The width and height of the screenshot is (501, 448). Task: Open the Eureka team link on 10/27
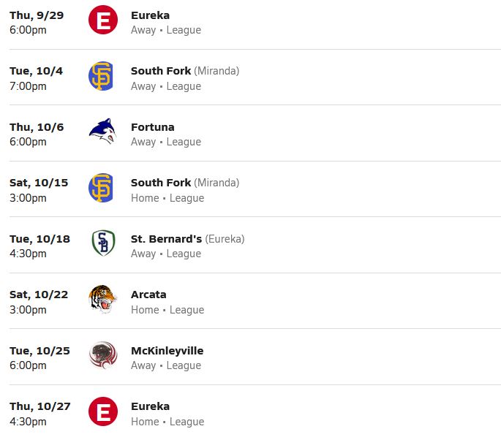click(x=150, y=406)
